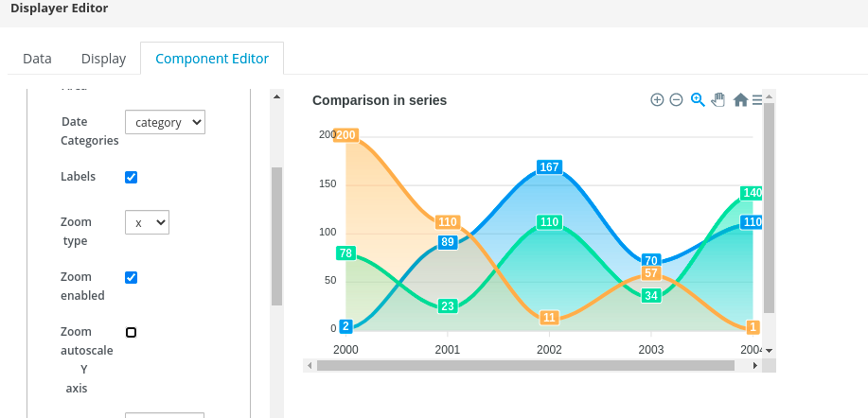Reset chart zoom with home icon
The width and height of the screenshot is (868, 418).
pos(740,100)
